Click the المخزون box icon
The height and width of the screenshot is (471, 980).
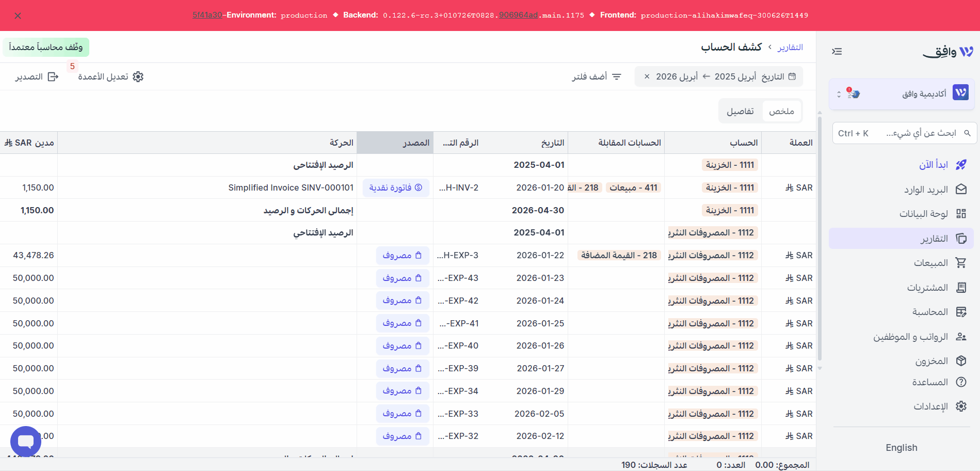click(961, 361)
